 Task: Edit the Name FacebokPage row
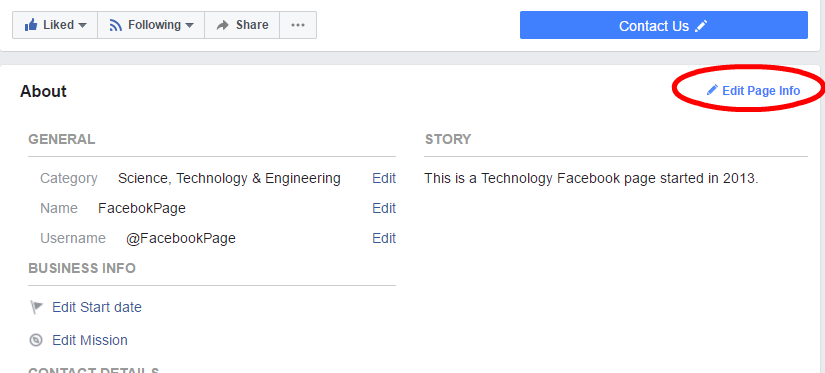[x=384, y=208]
